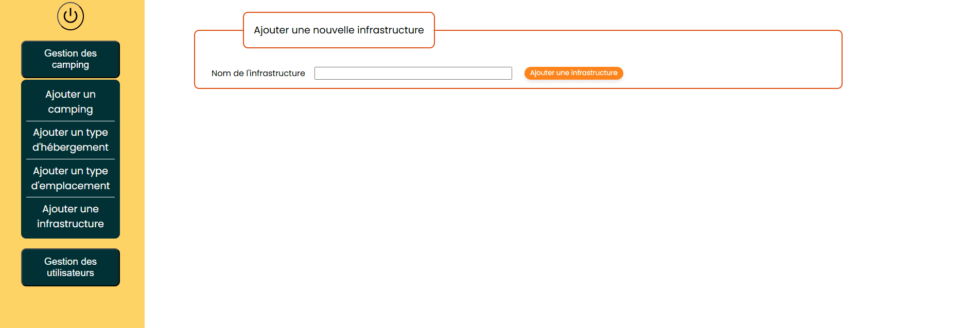Go to Ajouter une infrastructure in sidebar
This screenshot has width=980, height=328.
(71, 216)
